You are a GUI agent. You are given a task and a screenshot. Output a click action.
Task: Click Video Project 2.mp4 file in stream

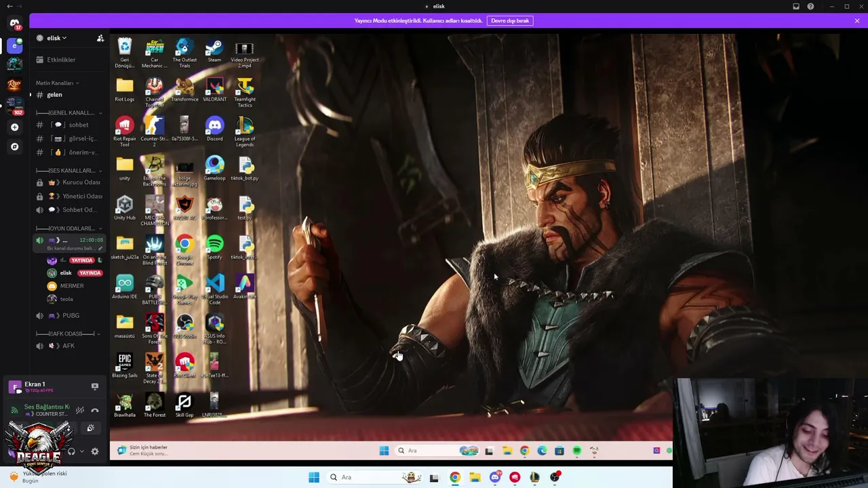tap(245, 54)
